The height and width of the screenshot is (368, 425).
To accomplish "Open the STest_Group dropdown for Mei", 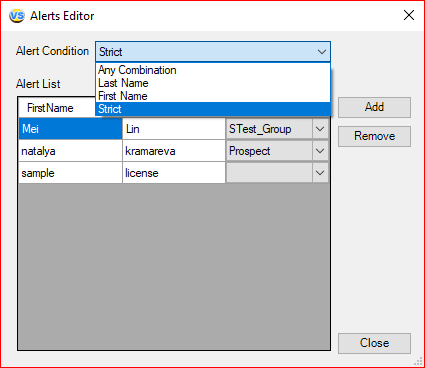I will (320, 129).
